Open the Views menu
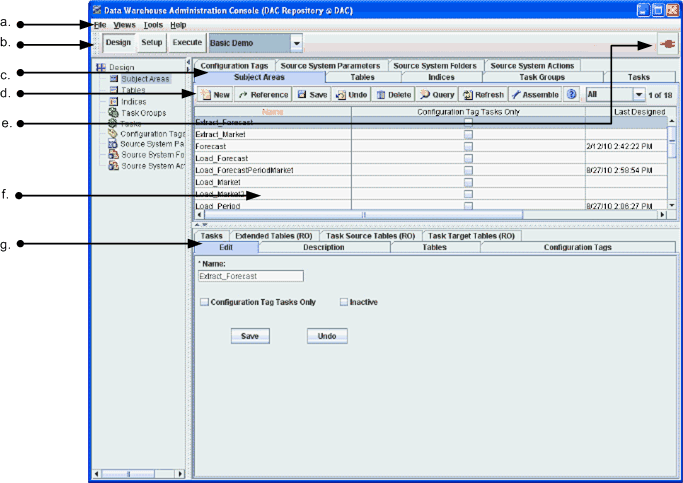The width and height of the screenshot is (683, 483). click(125, 25)
